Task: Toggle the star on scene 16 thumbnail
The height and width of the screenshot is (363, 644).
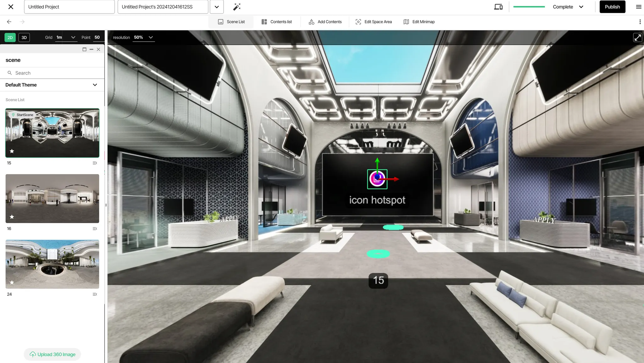Action: (12, 217)
